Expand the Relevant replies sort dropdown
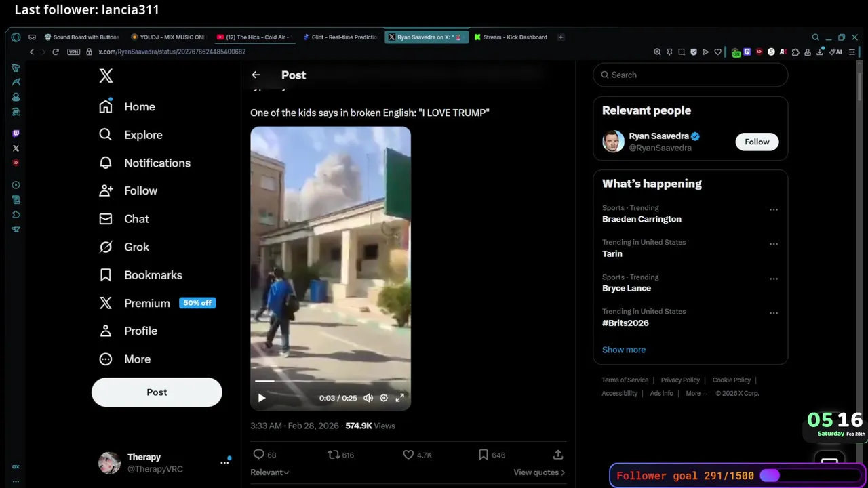Screen dimensions: 868x488 pyautogui.click(x=270, y=472)
